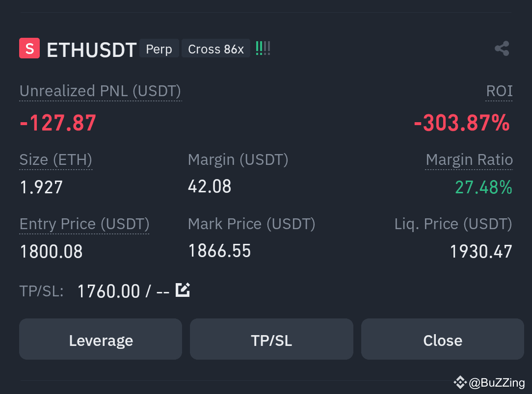Screen dimensions: 532x394
Task: Click the green ADL indicator bars
Action: [x=263, y=48]
